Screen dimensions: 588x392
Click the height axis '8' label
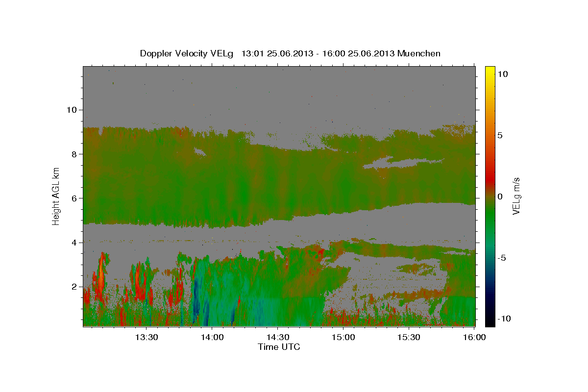[x=75, y=154]
